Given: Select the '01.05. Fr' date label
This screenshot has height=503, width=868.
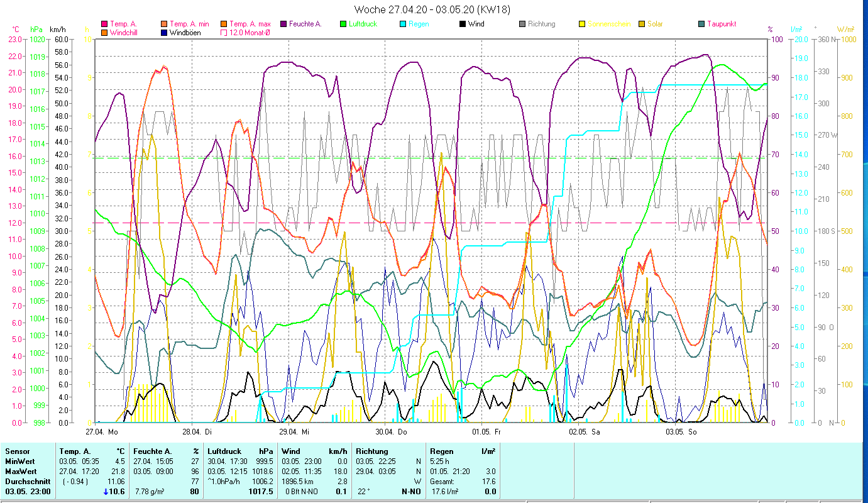Looking at the screenshot, I should (486, 432).
